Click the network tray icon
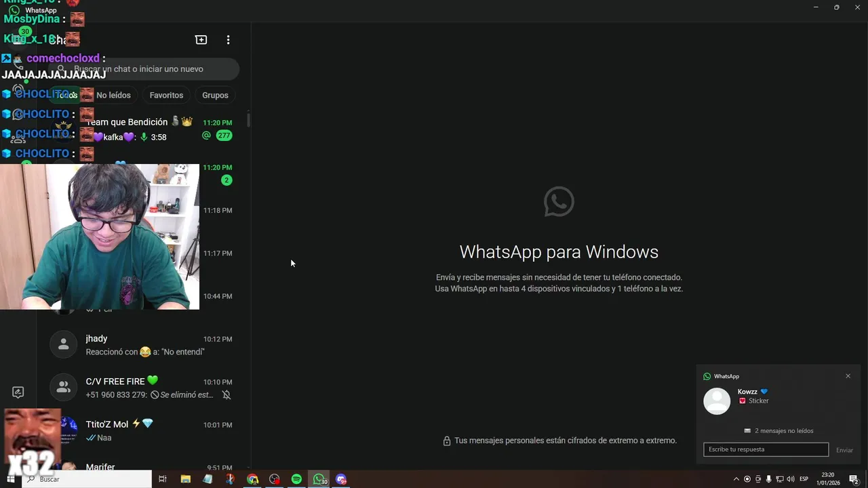Screen dimensions: 868x488 pos(779,479)
